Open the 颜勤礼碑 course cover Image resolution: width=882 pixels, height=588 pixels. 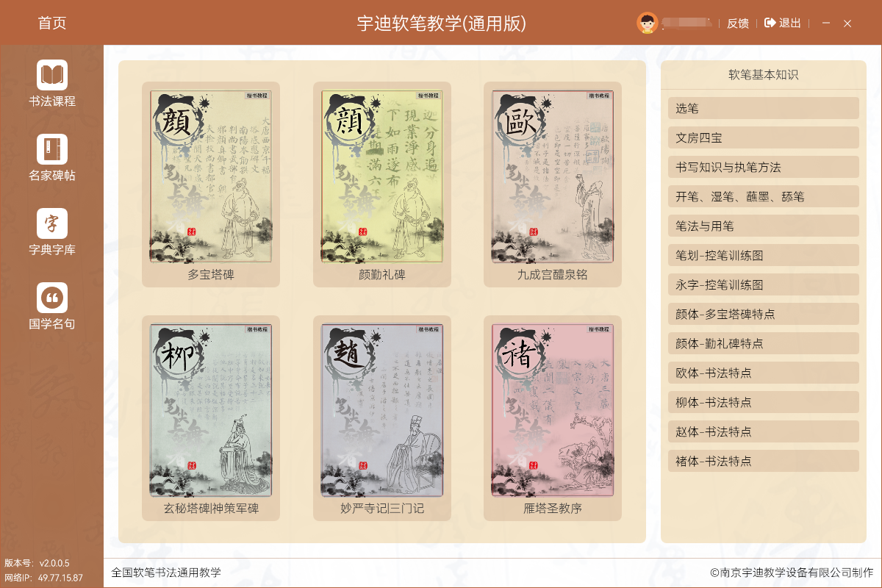381,176
